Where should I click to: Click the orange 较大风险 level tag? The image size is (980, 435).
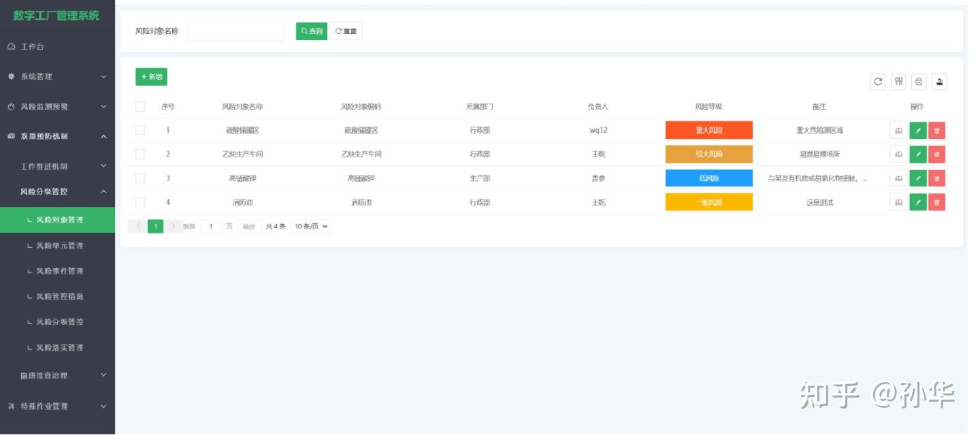(709, 154)
